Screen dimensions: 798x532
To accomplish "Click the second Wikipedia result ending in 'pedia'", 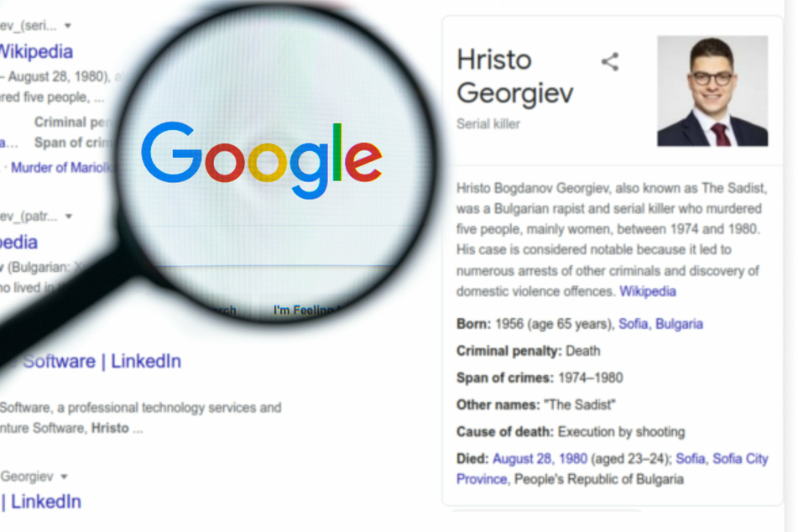I will coord(18,243).
